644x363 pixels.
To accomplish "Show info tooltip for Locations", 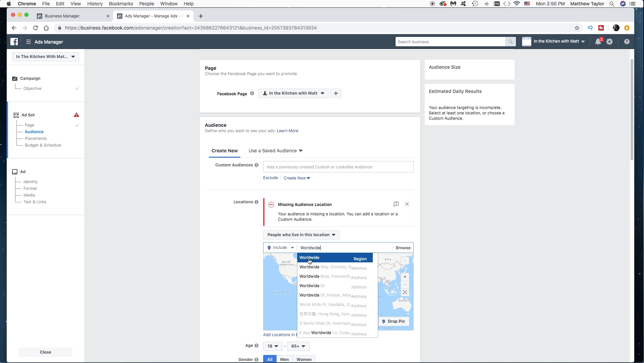I will tap(256, 202).
